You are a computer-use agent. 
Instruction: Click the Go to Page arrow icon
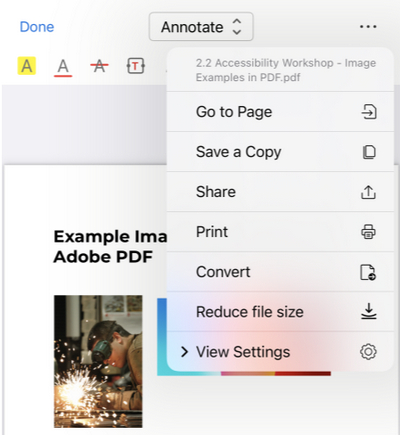coord(369,112)
